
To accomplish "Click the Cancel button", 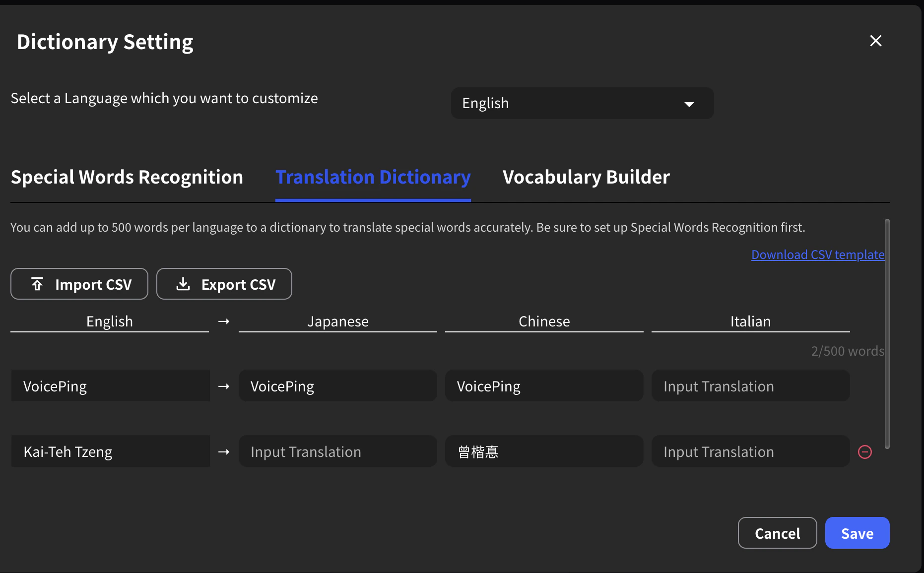I will (778, 533).
